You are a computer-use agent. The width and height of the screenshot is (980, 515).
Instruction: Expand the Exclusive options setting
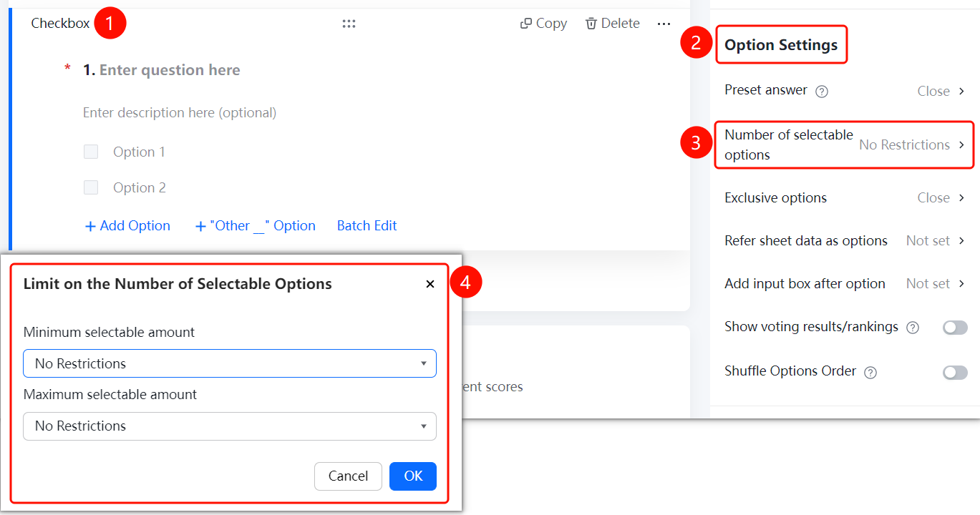[x=845, y=198]
